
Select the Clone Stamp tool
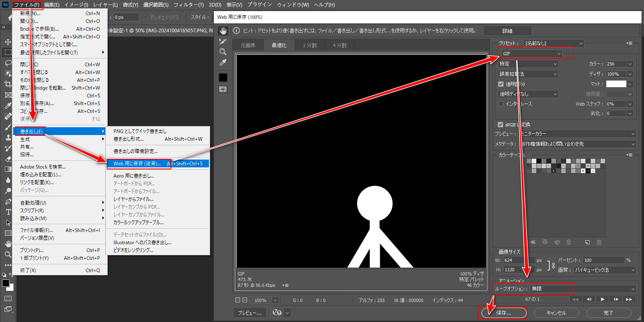tap(8, 137)
